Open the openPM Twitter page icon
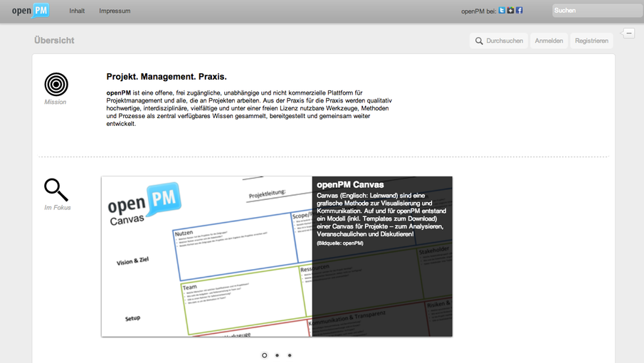This screenshot has height=363, width=644. [502, 11]
